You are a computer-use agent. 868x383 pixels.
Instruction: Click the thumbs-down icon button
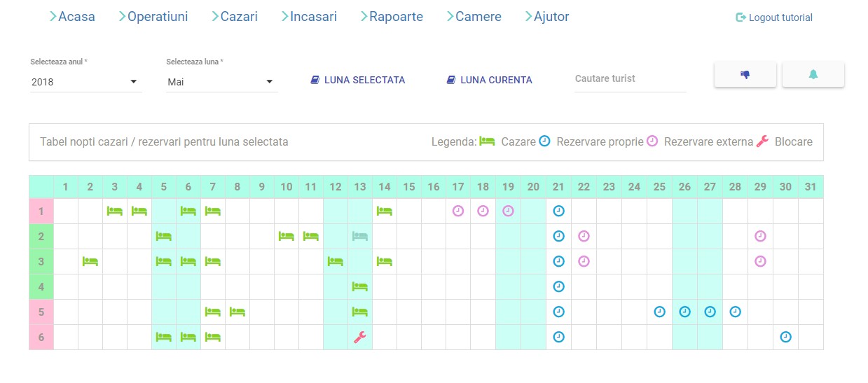pos(745,75)
